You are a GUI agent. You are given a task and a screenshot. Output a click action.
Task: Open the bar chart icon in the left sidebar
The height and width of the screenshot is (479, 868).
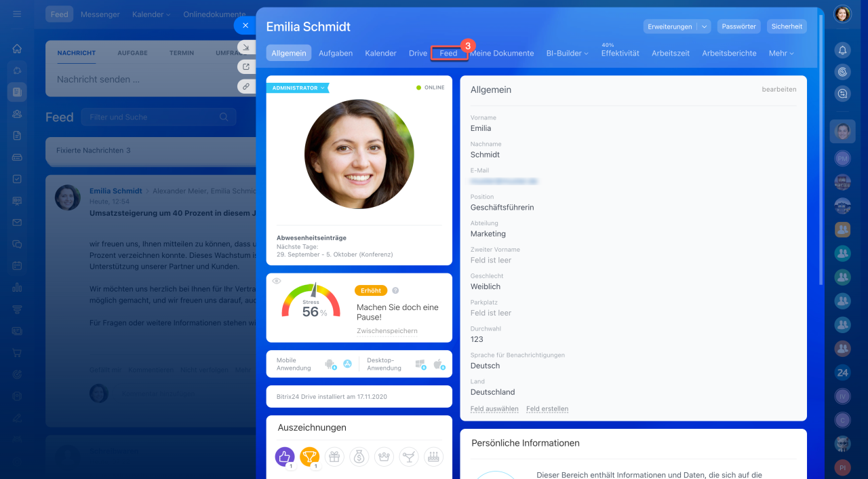pyautogui.click(x=17, y=287)
